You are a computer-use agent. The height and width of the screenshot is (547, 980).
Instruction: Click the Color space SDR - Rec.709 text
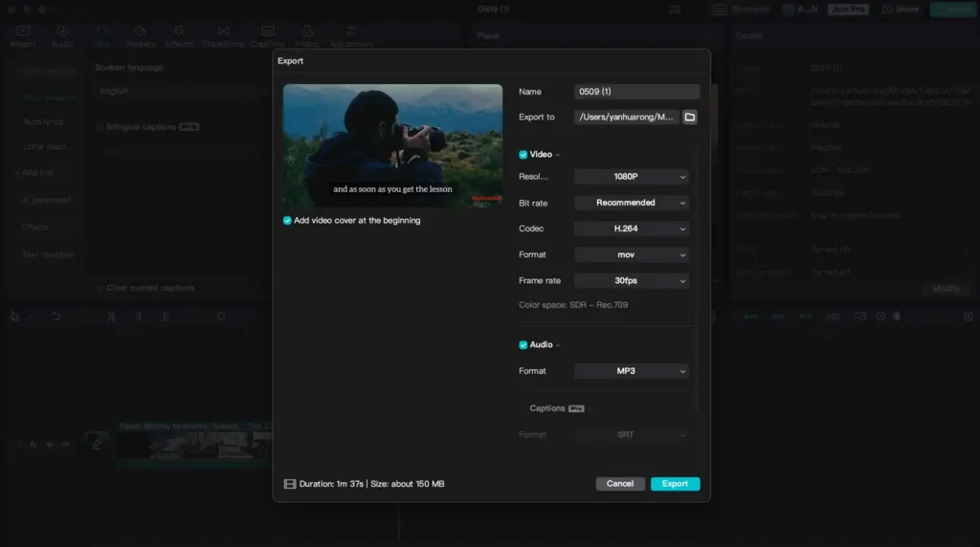pyautogui.click(x=573, y=305)
